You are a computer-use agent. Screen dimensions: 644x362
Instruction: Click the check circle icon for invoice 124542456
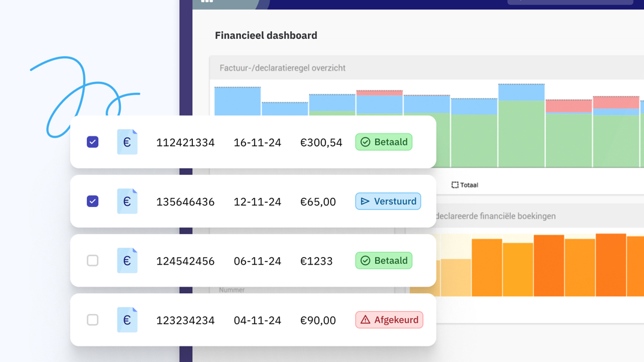point(365,261)
